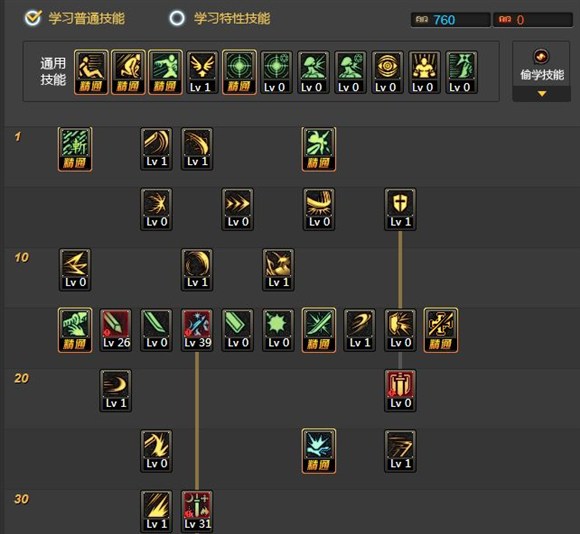Select the red shield skill at level 20 row
This screenshot has width=580, height=534.
pyautogui.click(x=400, y=391)
